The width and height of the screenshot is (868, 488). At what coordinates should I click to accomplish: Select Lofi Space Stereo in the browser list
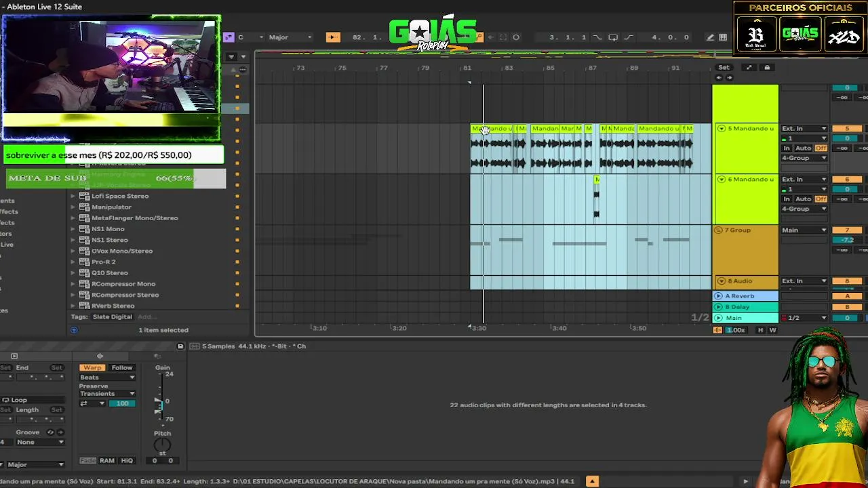120,196
